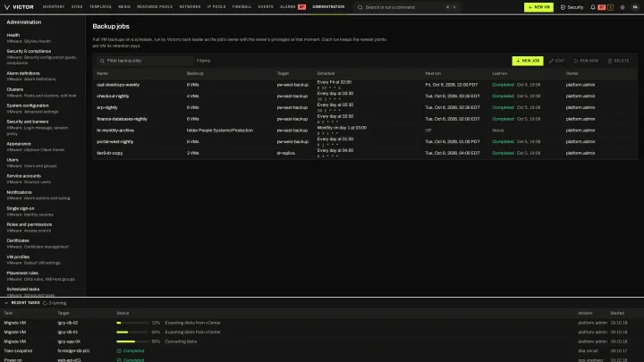
Task: Open Service accounts sidebar item
Action: (42, 179)
